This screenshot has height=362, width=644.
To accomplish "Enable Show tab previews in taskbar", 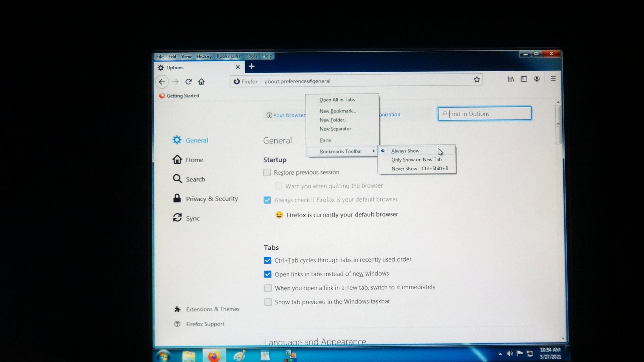I will tap(268, 302).
